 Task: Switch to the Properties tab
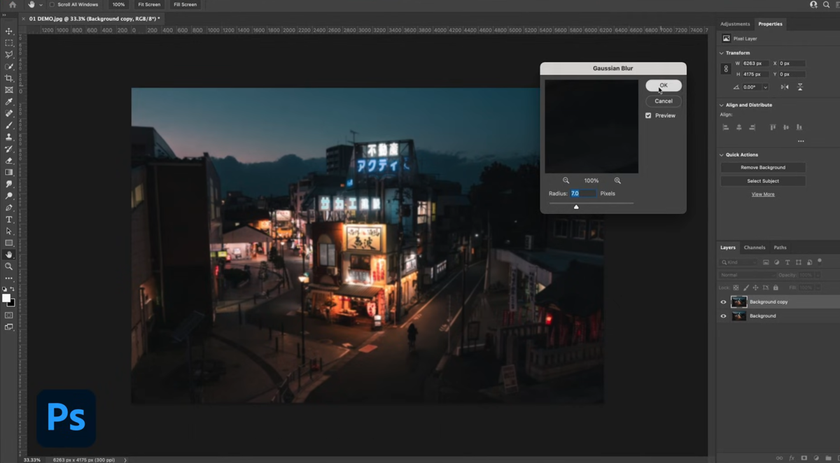[770, 24]
